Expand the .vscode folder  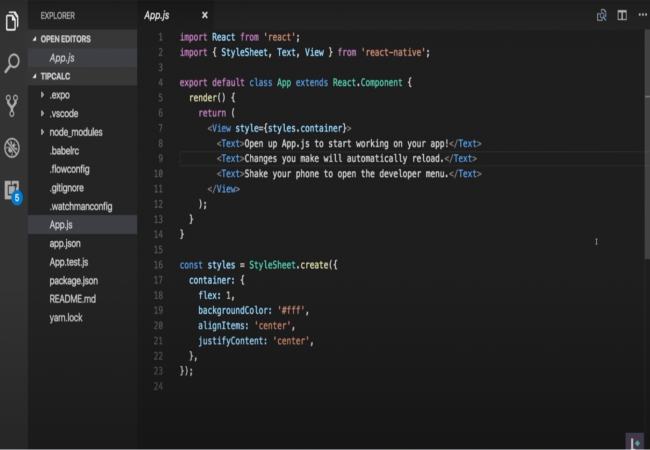point(67,114)
